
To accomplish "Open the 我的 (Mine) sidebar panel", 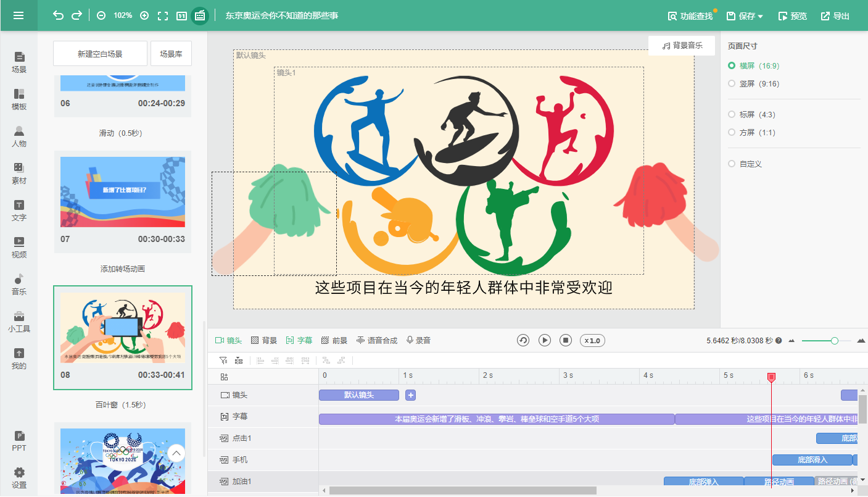I will (x=19, y=359).
